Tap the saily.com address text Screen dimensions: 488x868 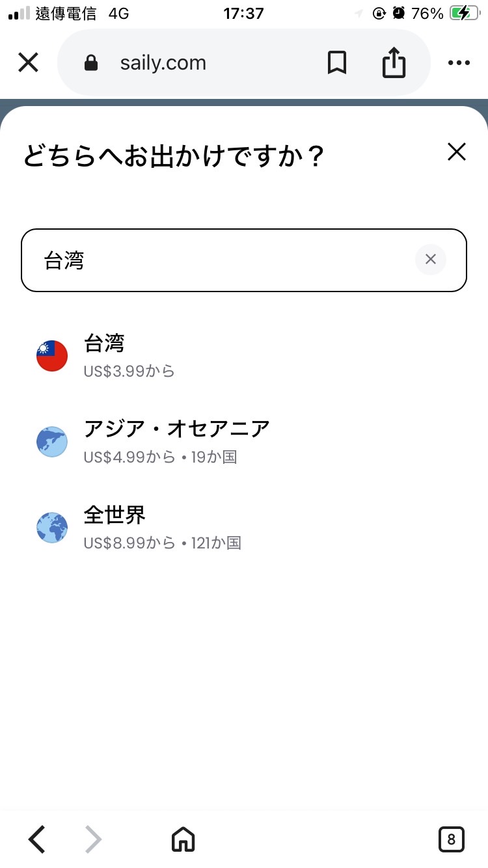click(x=163, y=63)
